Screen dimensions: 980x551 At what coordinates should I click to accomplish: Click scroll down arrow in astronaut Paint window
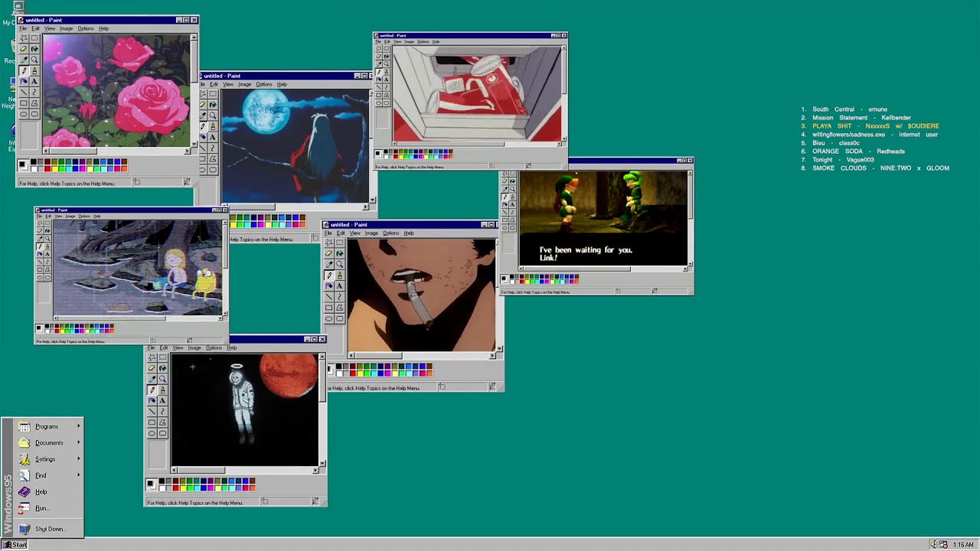click(x=322, y=463)
